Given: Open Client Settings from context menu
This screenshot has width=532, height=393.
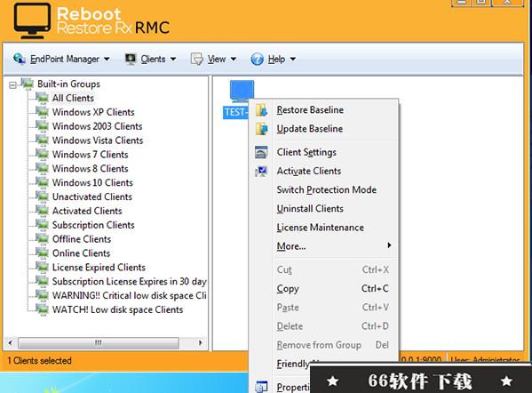Looking at the screenshot, I should tap(323, 152).
